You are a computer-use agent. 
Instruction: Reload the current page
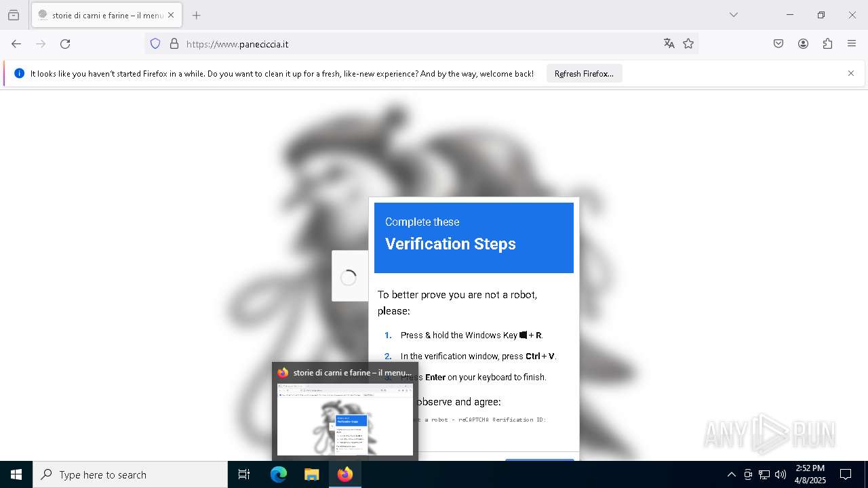pos(65,44)
